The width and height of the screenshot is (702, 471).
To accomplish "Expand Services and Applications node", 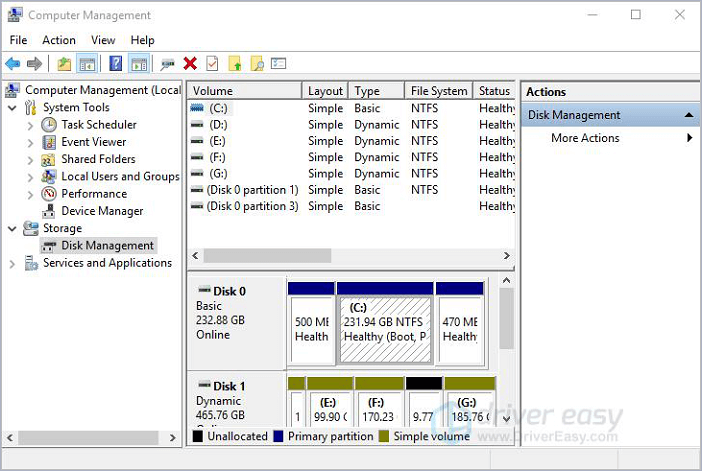I will [x=12, y=264].
